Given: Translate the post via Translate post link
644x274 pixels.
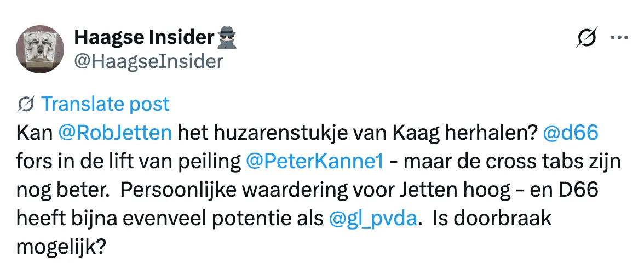Looking at the screenshot, I should coord(105,104).
